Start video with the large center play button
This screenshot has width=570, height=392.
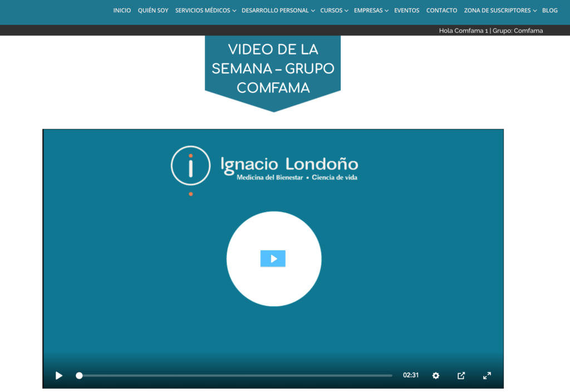coord(274,259)
